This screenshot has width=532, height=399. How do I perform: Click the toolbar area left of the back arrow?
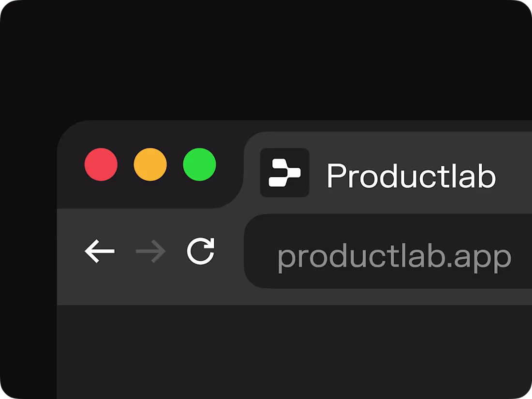coord(70,251)
